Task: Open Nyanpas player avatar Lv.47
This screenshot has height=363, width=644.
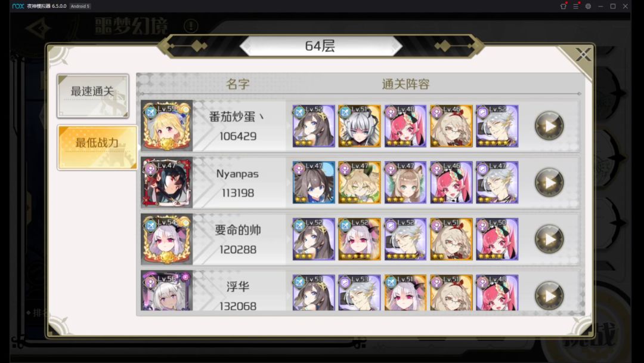Action: pos(167,183)
